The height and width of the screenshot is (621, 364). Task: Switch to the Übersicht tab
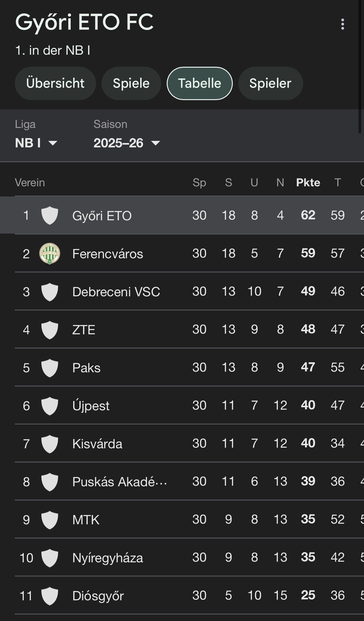pos(55,83)
